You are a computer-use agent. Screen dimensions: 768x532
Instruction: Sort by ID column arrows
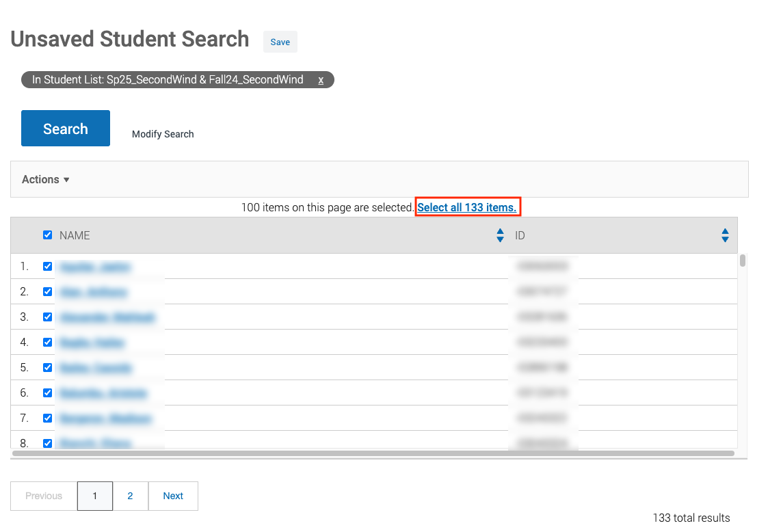(725, 235)
